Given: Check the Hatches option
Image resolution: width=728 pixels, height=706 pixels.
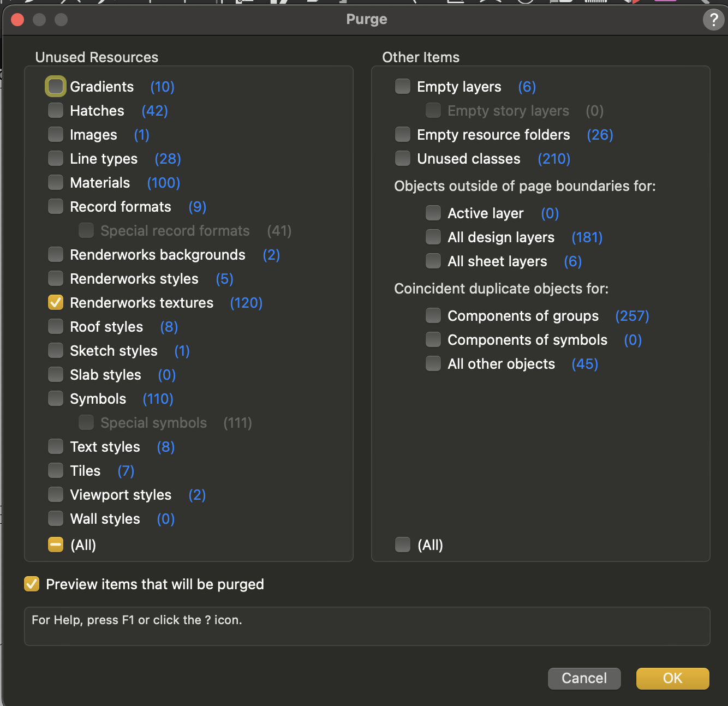Looking at the screenshot, I should [56, 111].
